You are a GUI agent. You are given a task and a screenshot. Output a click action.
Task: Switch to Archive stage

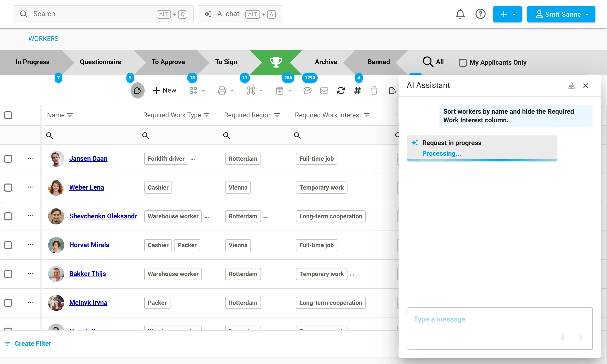[x=326, y=62]
